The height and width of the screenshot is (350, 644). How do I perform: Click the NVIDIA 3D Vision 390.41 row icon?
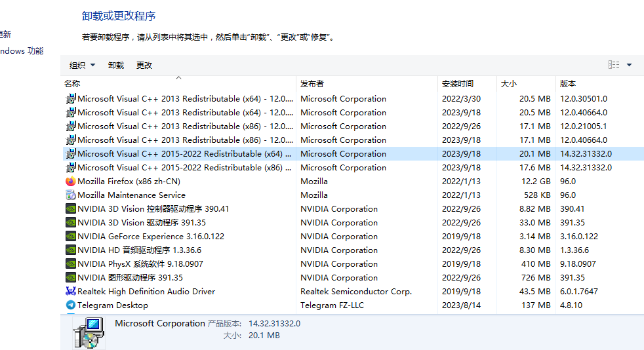tap(71, 208)
